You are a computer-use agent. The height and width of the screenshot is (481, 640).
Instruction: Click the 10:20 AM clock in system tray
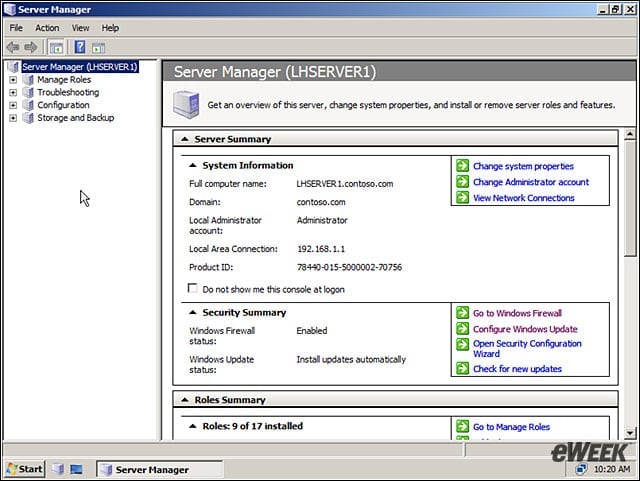(612, 469)
